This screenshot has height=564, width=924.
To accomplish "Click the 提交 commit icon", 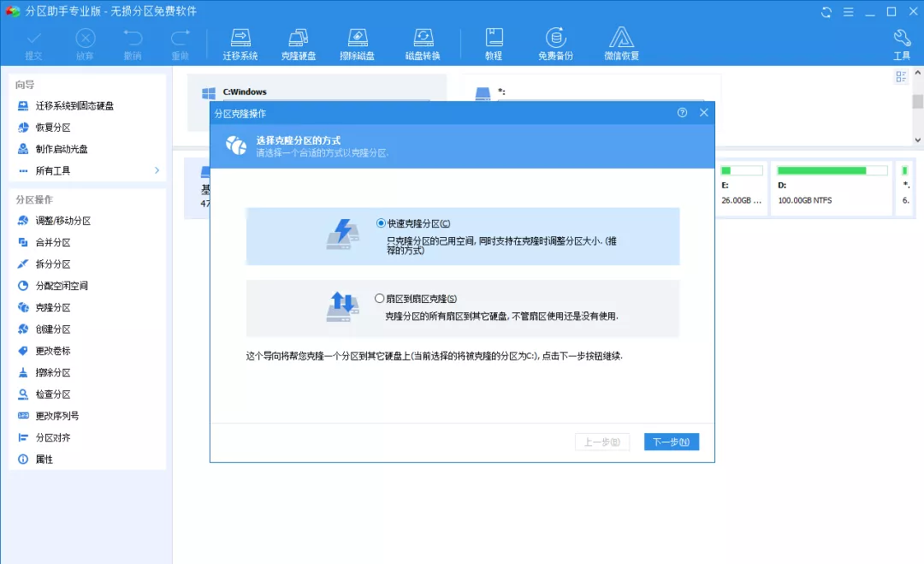I will [x=34, y=41].
